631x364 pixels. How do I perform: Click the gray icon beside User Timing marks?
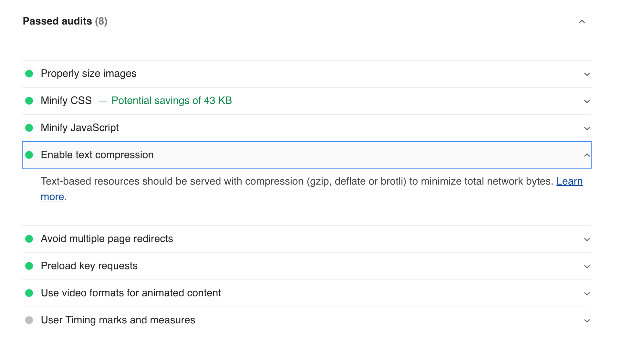[29, 320]
